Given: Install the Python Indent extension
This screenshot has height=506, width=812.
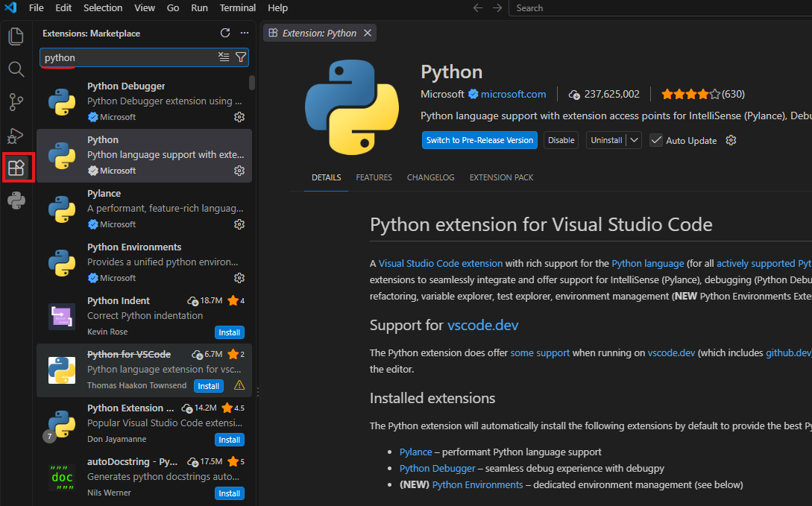Looking at the screenshot, I should 230,332.
